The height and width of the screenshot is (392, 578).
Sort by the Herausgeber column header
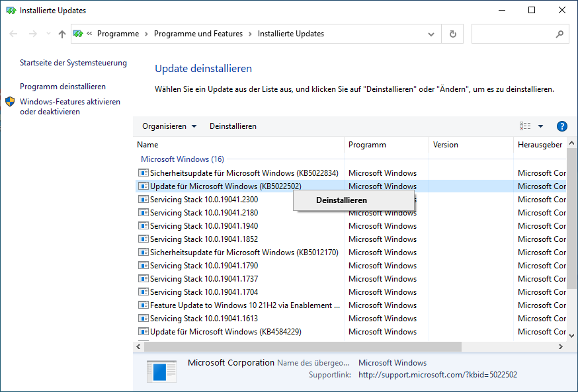tap(540, 145)
